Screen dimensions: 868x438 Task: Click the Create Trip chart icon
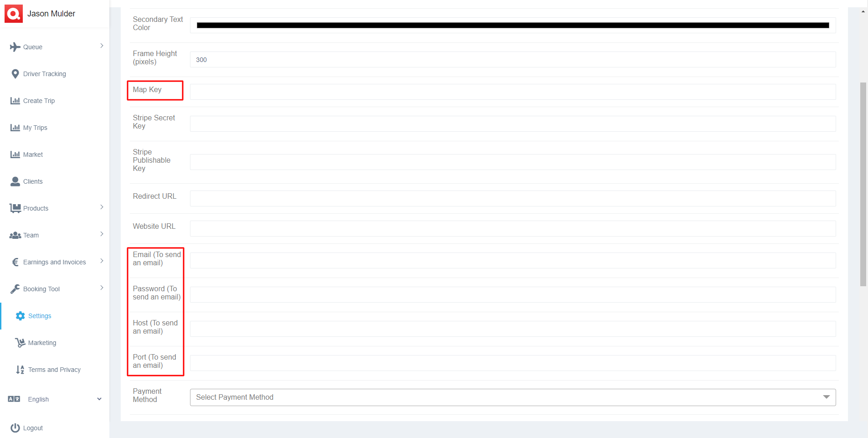(x=15, y=101)
